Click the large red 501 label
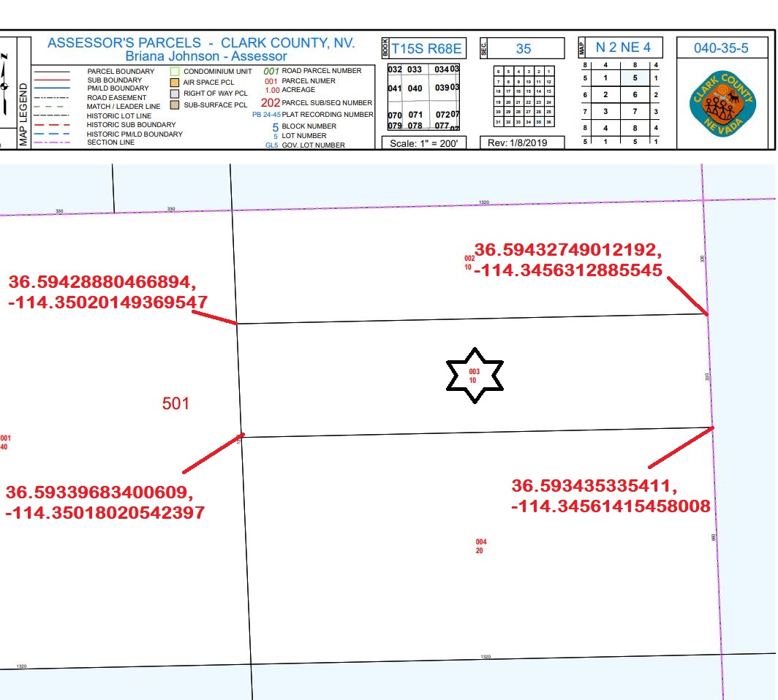 point(175,403)
